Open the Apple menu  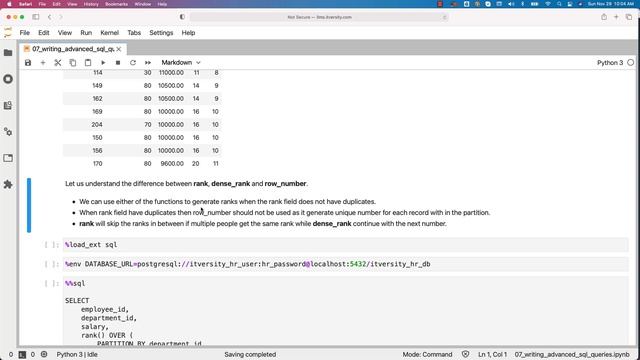(9, 4)
